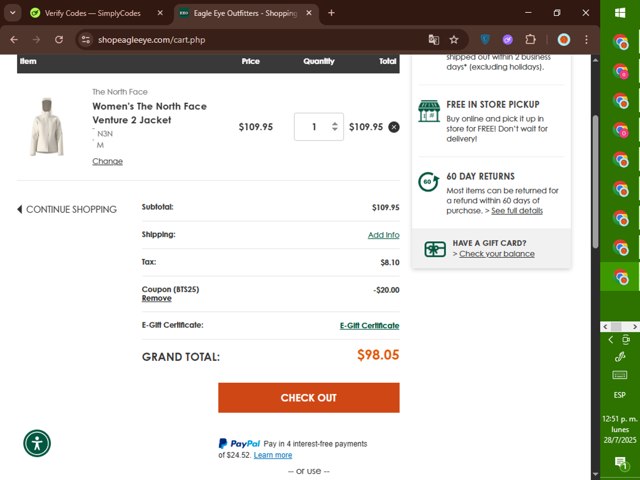The height and width of the screenshot is (480, 640).
Task: Click the Grand Total amount $98.05
Action: [378, 355]
